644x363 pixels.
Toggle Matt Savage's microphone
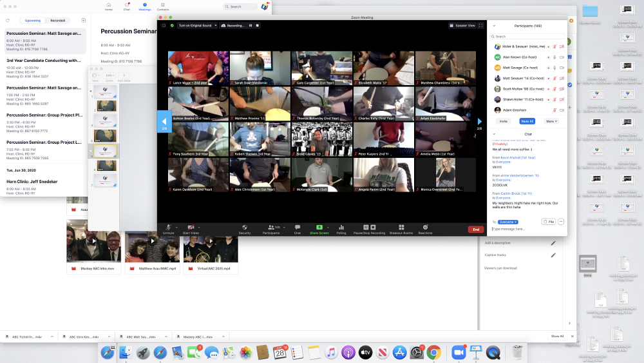coord(554,68)
